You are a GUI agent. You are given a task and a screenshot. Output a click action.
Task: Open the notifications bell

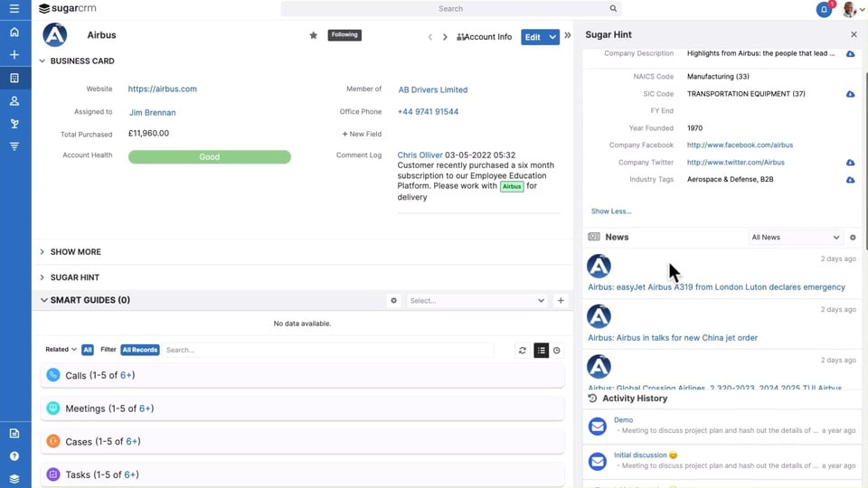tap(824, 9)
